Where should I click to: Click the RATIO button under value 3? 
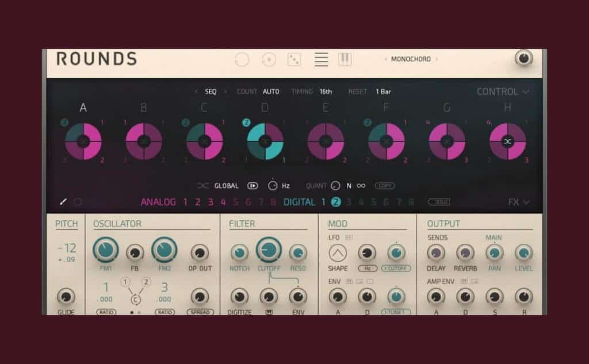(165, 312)
